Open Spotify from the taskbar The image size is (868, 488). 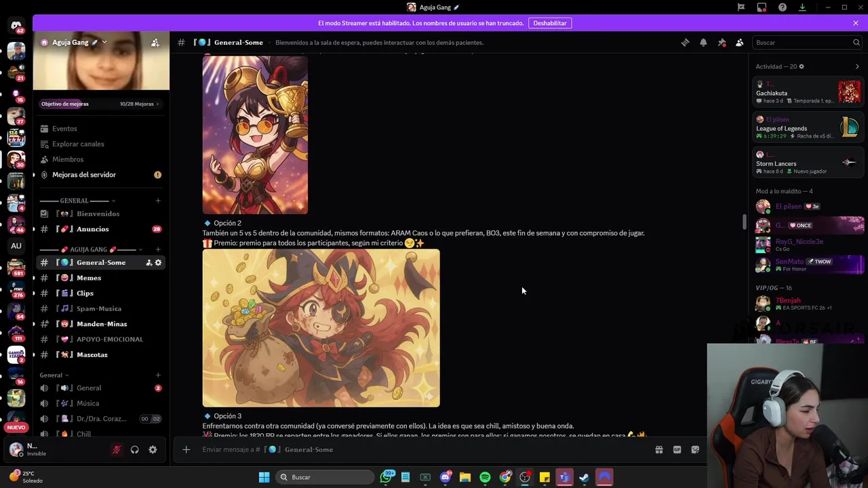coord(485,477)
